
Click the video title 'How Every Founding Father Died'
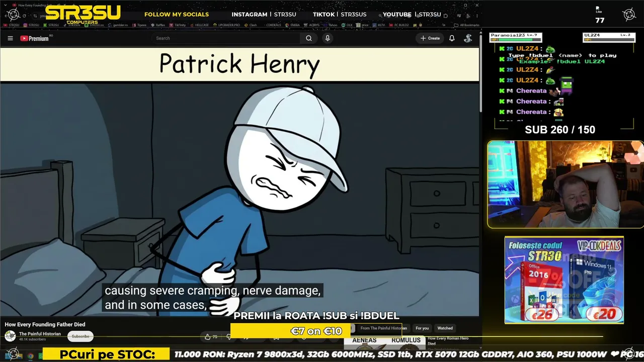point(45,325)
